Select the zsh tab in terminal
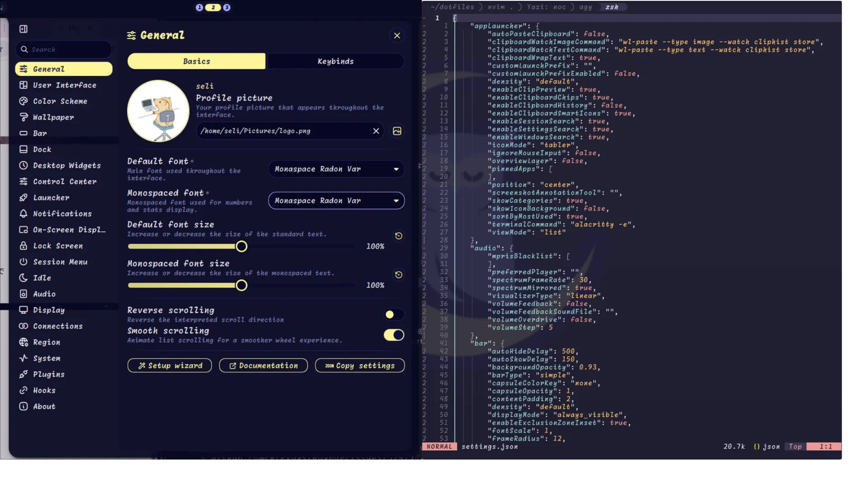This screenshot has width=868, height=488. point(612,7)
